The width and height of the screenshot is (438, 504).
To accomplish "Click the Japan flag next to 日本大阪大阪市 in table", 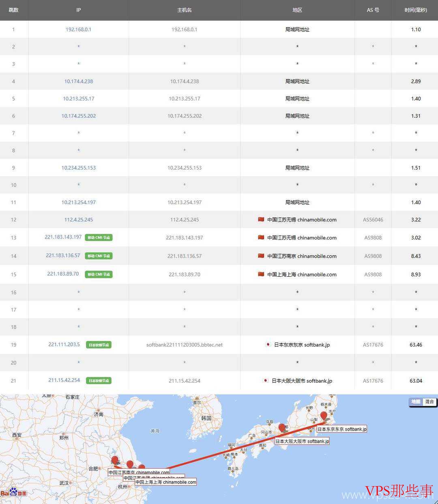I will click(x=266, y=381).
